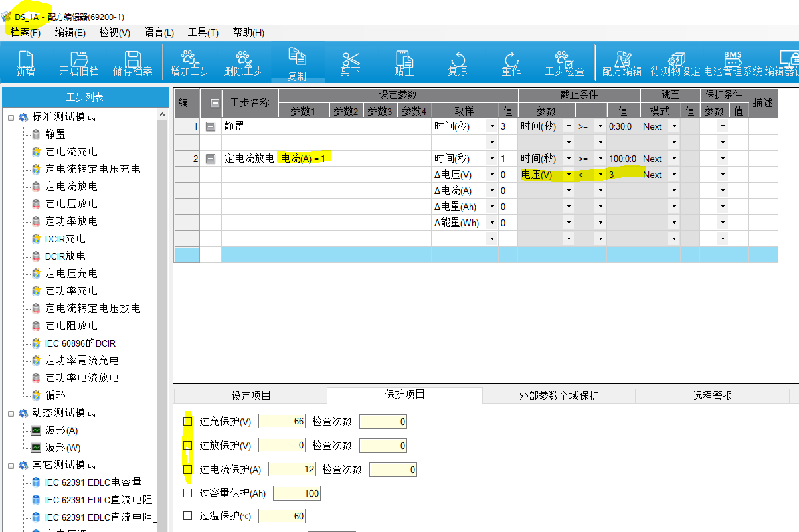Enable the 过充保护(V) checkbox
Image resolution: width=799 pixels, height=532 pixels.
[187, 422]
